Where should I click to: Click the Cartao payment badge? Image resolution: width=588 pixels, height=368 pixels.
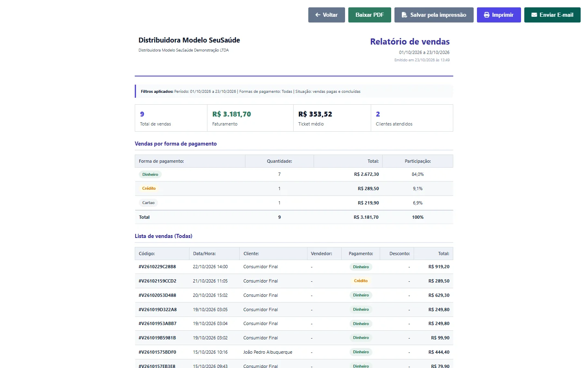[x=149, y=203]
